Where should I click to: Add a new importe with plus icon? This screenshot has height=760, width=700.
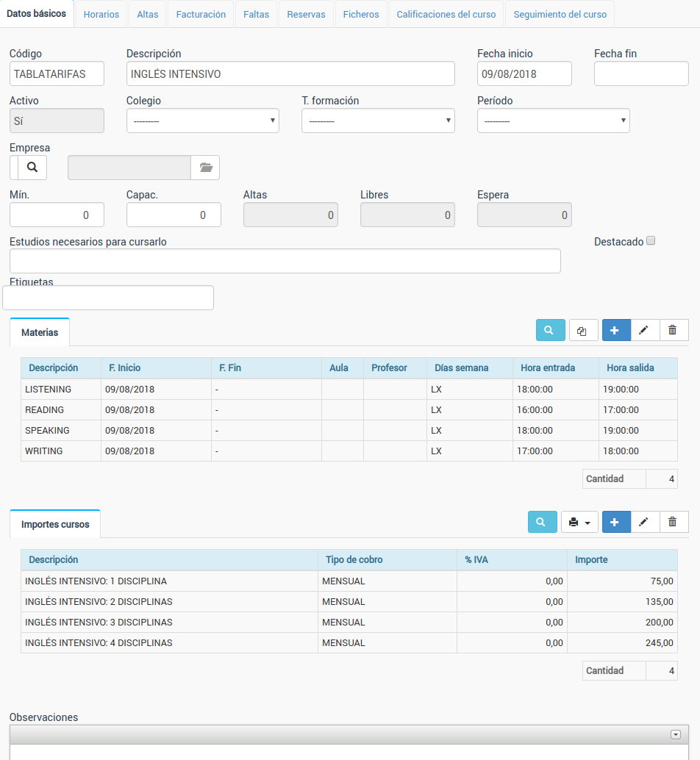click(615, 523)
